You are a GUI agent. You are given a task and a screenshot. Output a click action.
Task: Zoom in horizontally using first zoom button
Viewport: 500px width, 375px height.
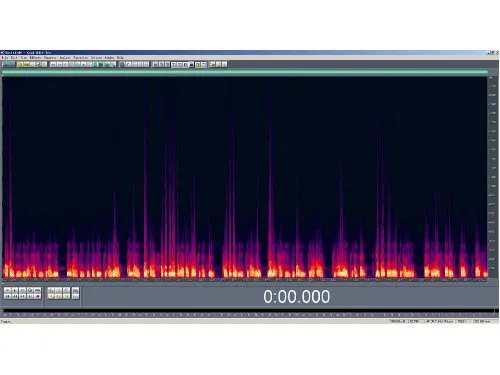[x=51, y=290]
